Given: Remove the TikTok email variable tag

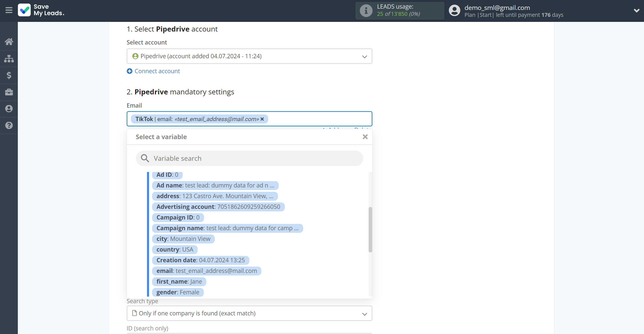Looking at the screenshot, I should [x=262, y=119].
